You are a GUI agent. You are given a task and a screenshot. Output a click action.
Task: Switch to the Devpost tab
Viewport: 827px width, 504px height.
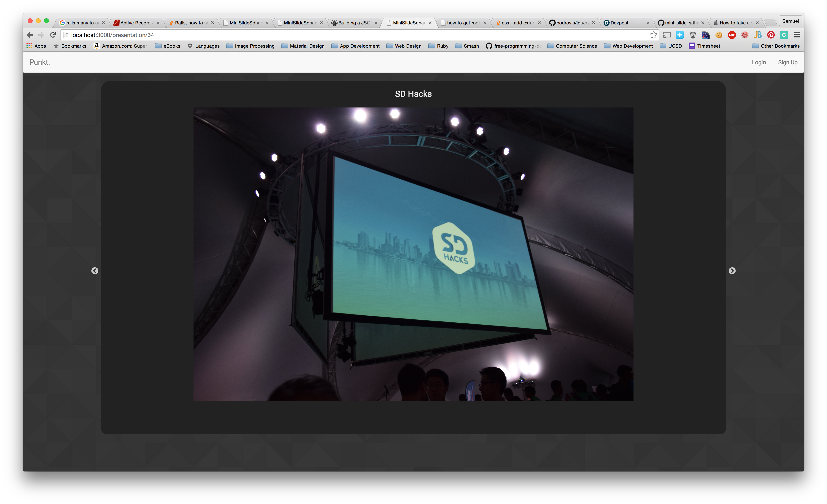coord(619,23)
